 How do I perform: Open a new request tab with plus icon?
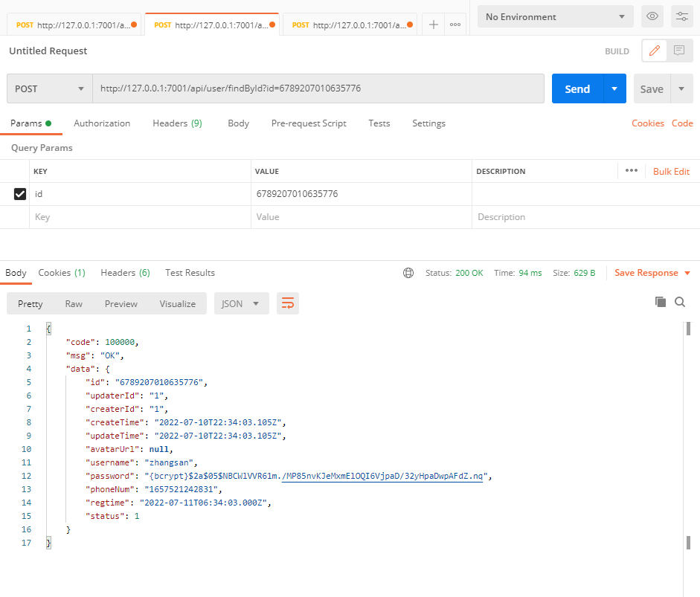[x=433, y=24]
